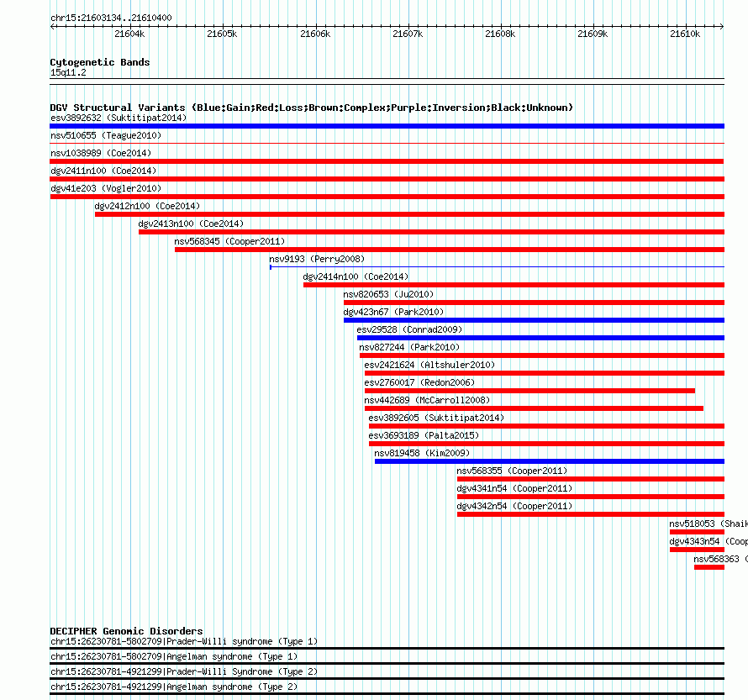Click the red nsv442689 loss bar
748x700 pixels.
click(x=534, y=408)
